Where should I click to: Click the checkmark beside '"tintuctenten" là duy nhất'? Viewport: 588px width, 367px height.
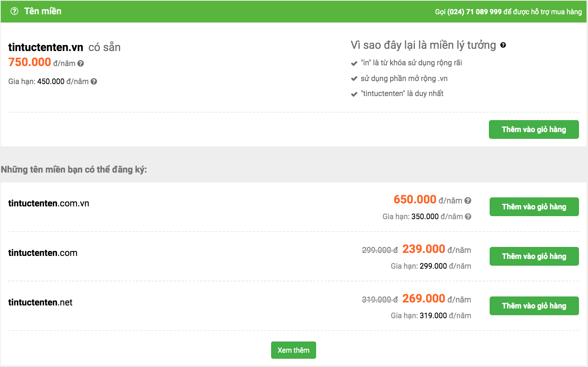353,93
